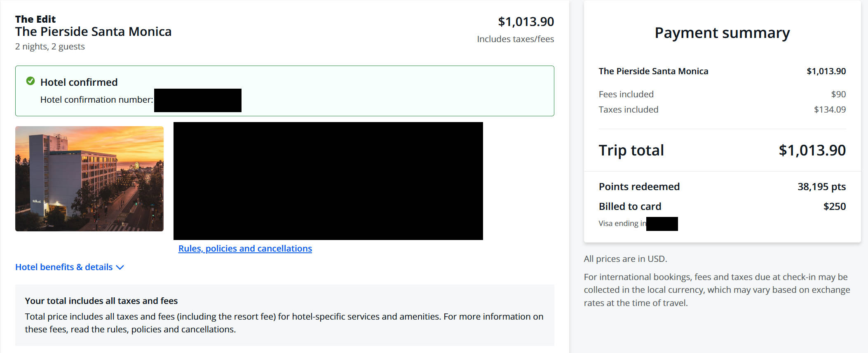The height and width of the screenshot is (353, 868).
Task: Click the Payment summary heading
Action: [722, 33]
